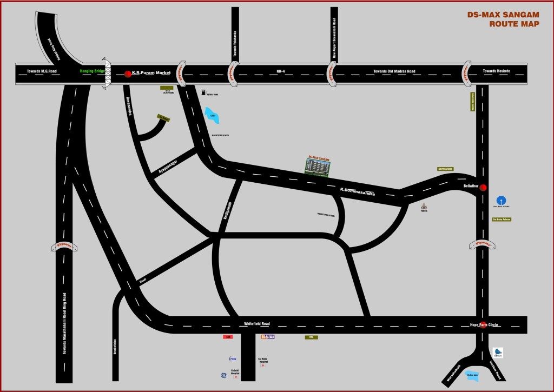Click the Flyover sign on Marathahalli Ring Road
The image size is (554, 392).
pyautogui.click(x=64, y=246)
